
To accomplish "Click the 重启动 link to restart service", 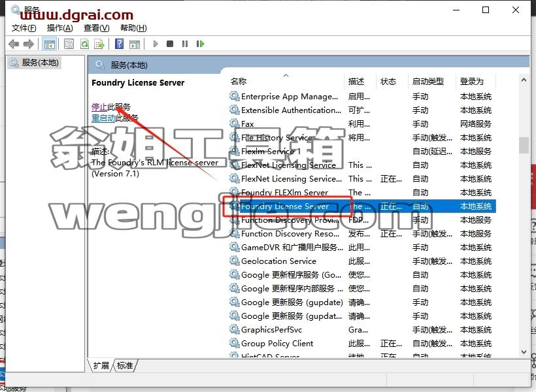I will pos(103,118).
